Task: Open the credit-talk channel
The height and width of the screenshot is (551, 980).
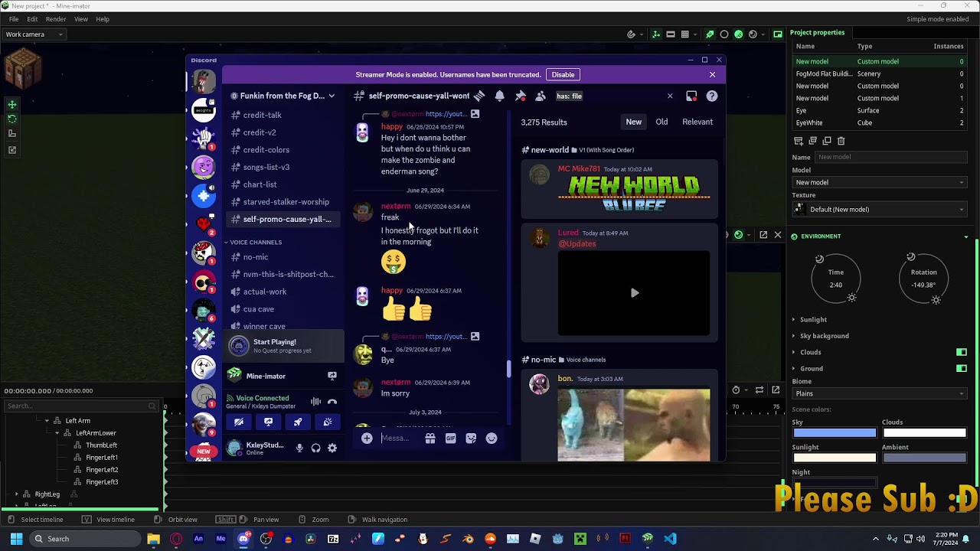Action: (x=283, y=115)
